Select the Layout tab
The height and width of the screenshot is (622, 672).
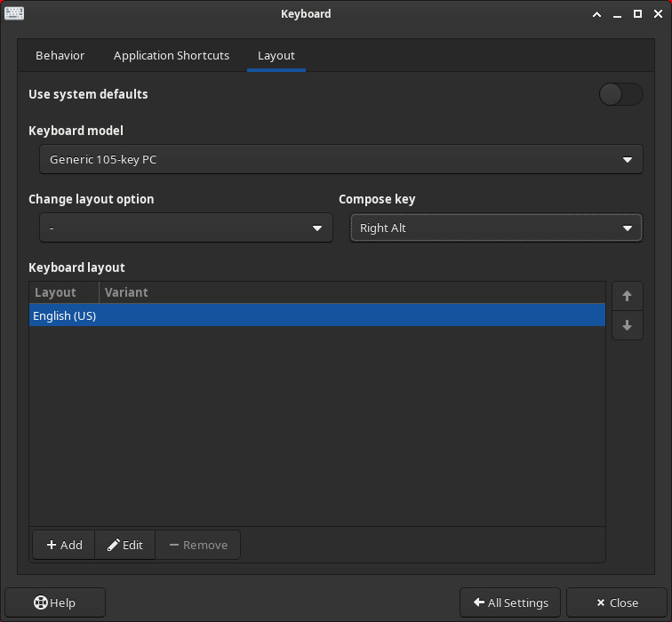point(276,56)
